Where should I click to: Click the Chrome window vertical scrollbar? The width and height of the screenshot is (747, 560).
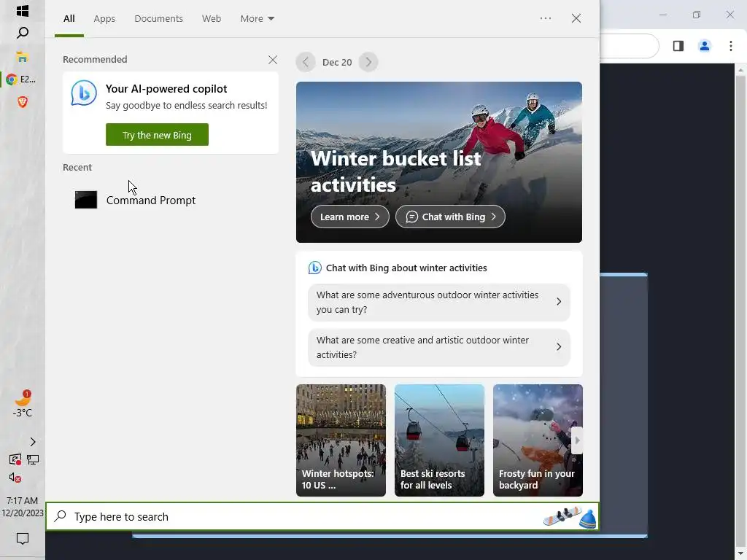(x=740, y=312)
